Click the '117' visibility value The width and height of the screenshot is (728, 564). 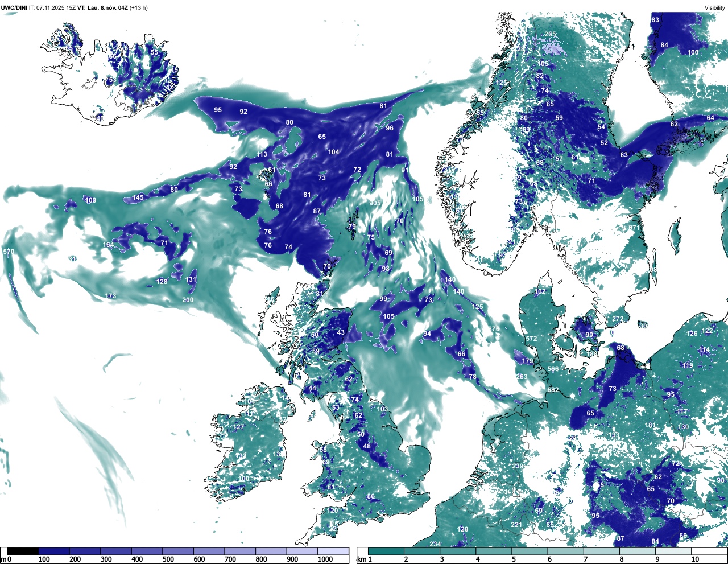point(682,411)
